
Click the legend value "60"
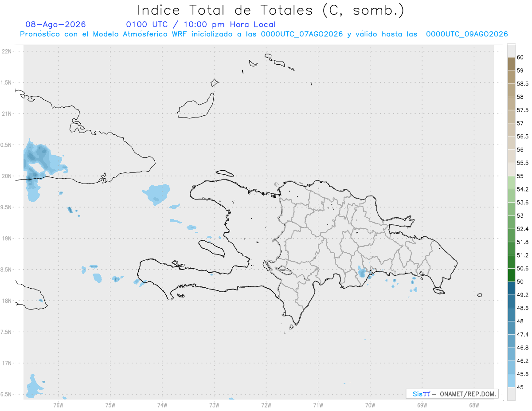[x=520, y=57]
